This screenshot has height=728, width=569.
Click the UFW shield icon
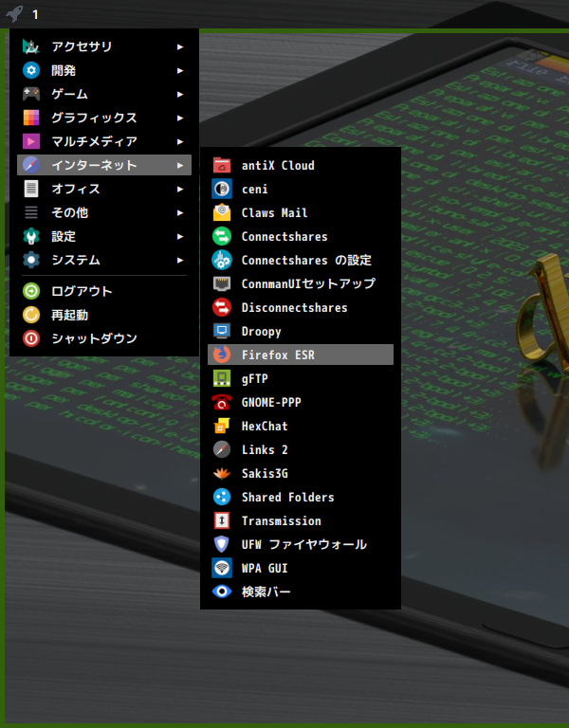(222, 544)
